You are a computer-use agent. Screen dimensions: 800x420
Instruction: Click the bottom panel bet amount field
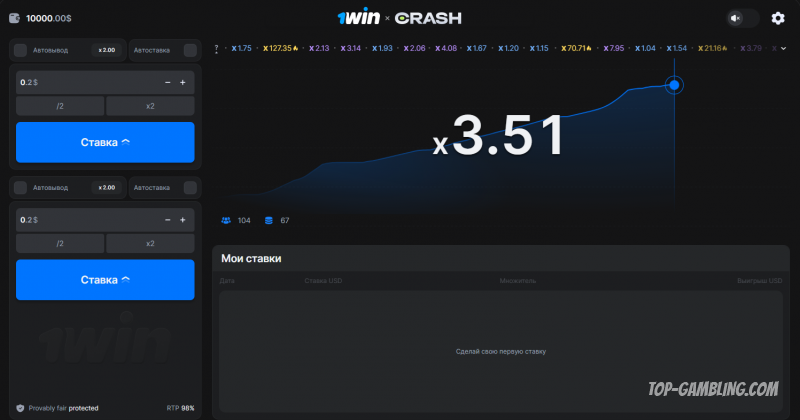click(x=80, y=220)
